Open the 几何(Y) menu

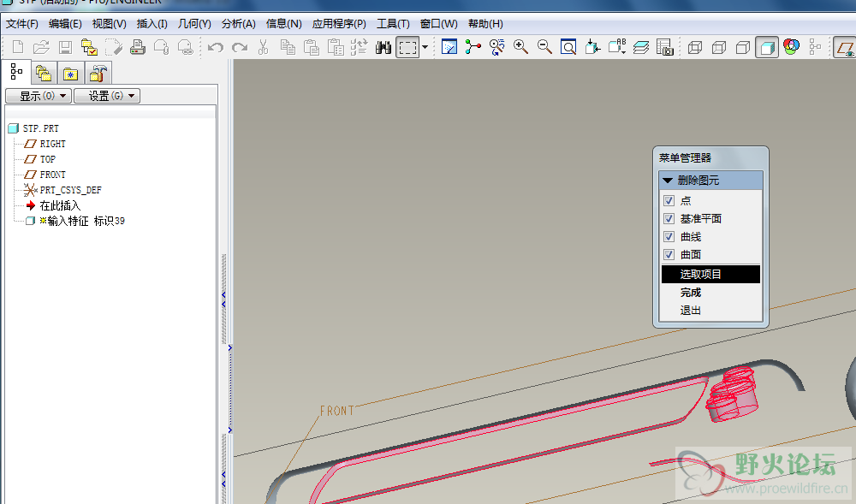(194, 24)
